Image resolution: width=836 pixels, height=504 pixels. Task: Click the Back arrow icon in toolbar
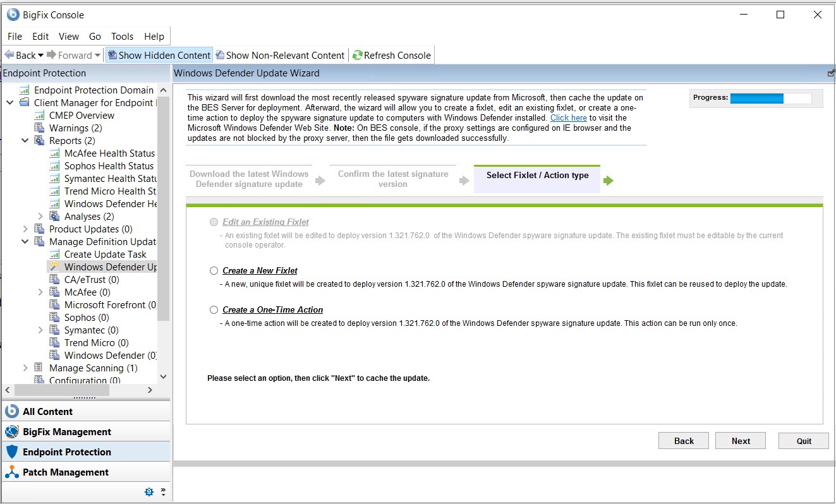pos(9,55)
